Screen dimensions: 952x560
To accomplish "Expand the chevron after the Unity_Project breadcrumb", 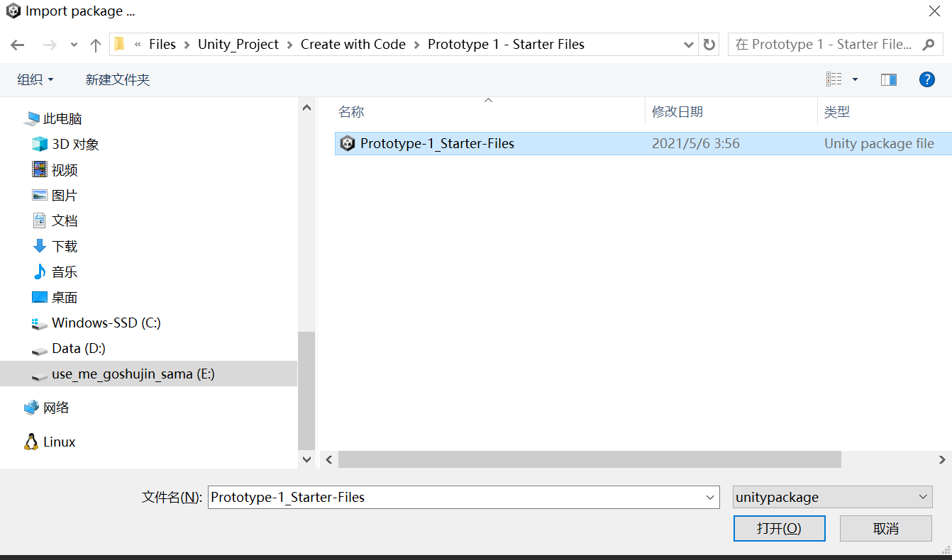I will 290,45.
